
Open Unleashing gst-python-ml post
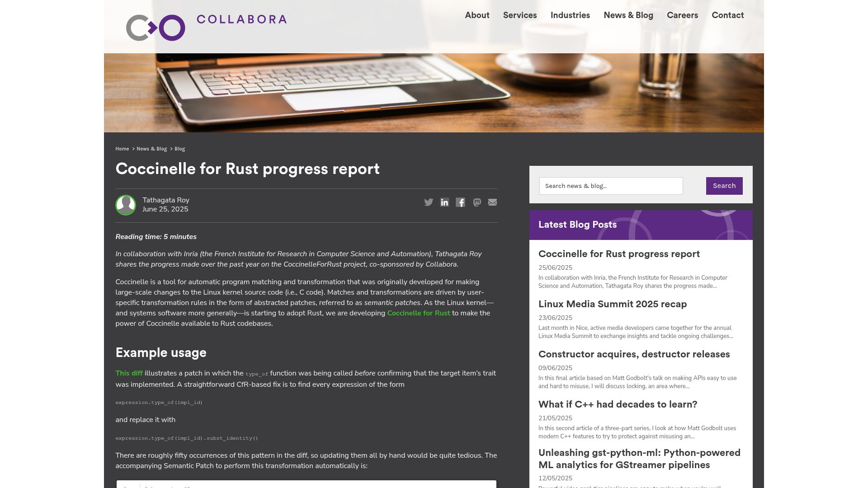639,459
